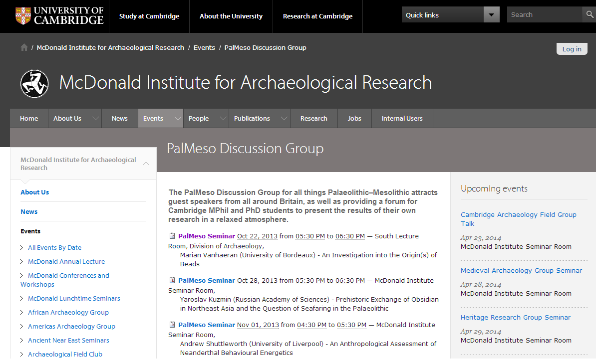Image resolution: width=596 pixels, height=364 pixels.
Task: Open Events breadcrumb link
Action: pos(204,47)
